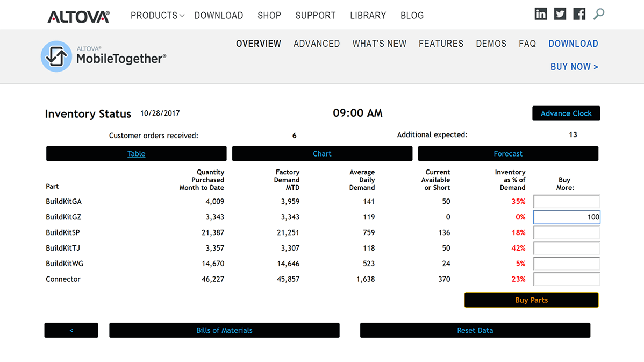Click the 4,009 quantity purchased value
Viewport: 644px width, 362px height.
215,201
